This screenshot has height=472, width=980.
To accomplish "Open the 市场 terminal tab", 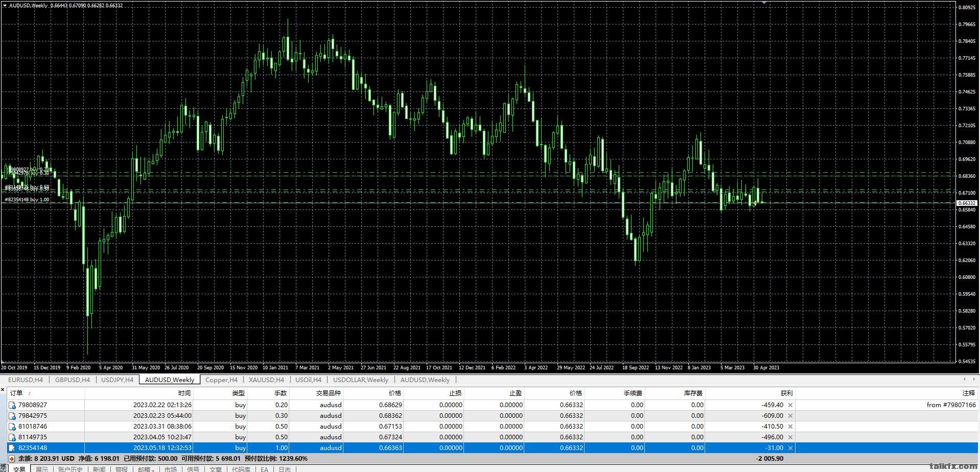I will click(x=171, y=469).
